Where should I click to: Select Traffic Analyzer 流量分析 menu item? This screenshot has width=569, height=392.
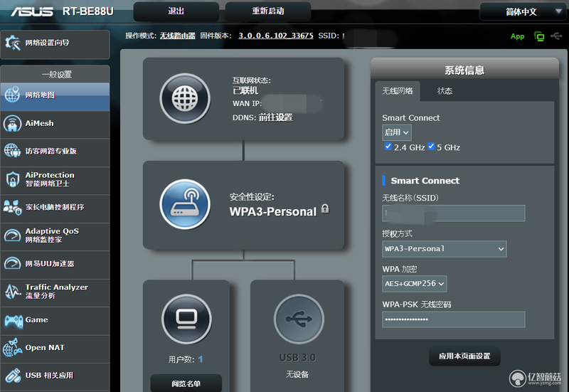[55, 292]
